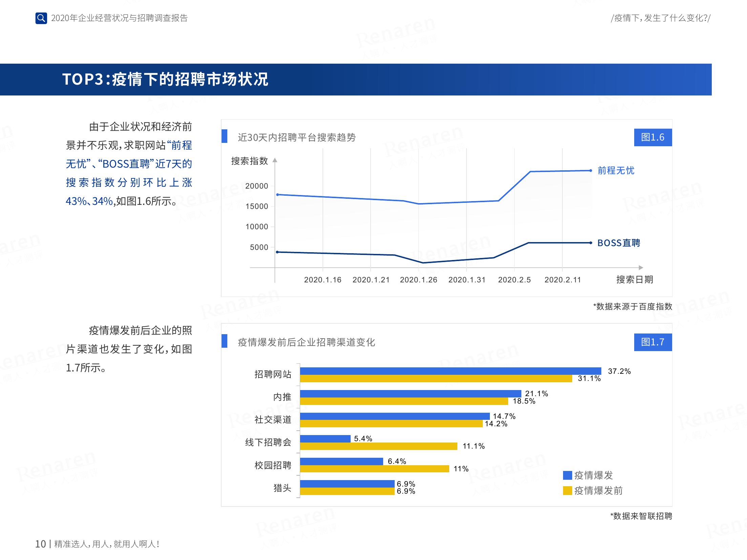Click the yellow 疫情爆发前 legend swatch
The height and width of the screenshot is (560, 747).
567,491
